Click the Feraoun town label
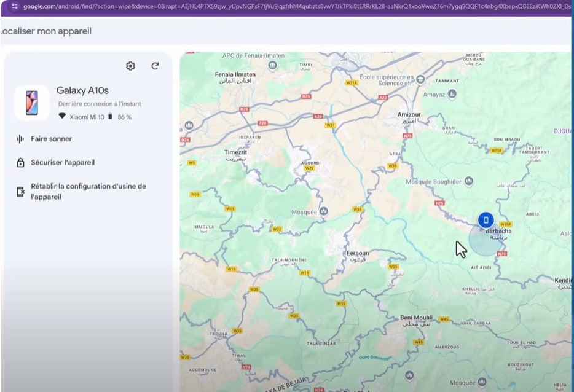 (x=358, y=253)
